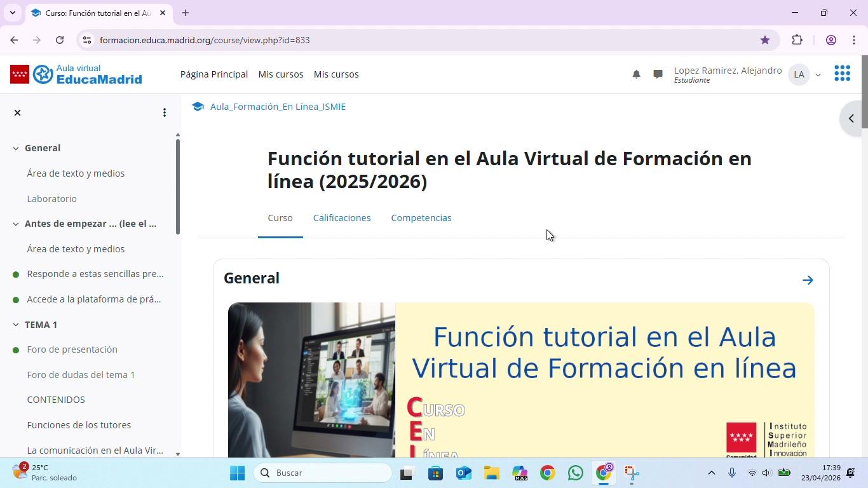Open the messaging speech-bubble icon

[658, 74]
